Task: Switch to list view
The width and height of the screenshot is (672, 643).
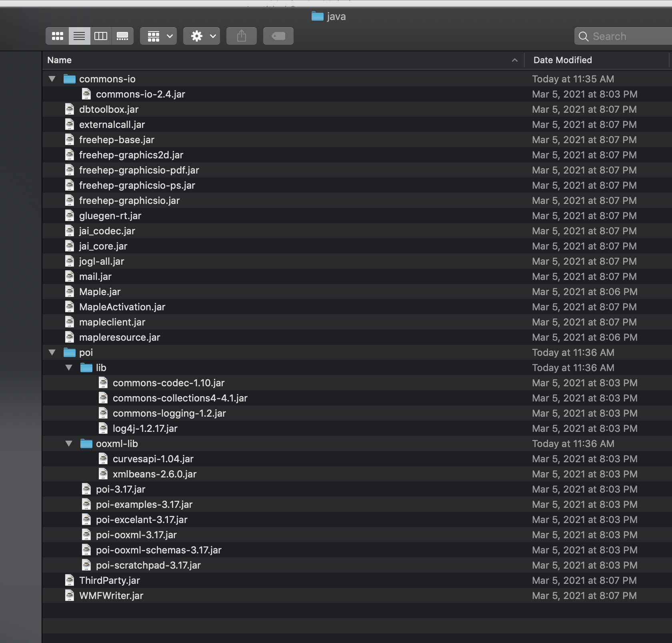Action: coord(79,36)
